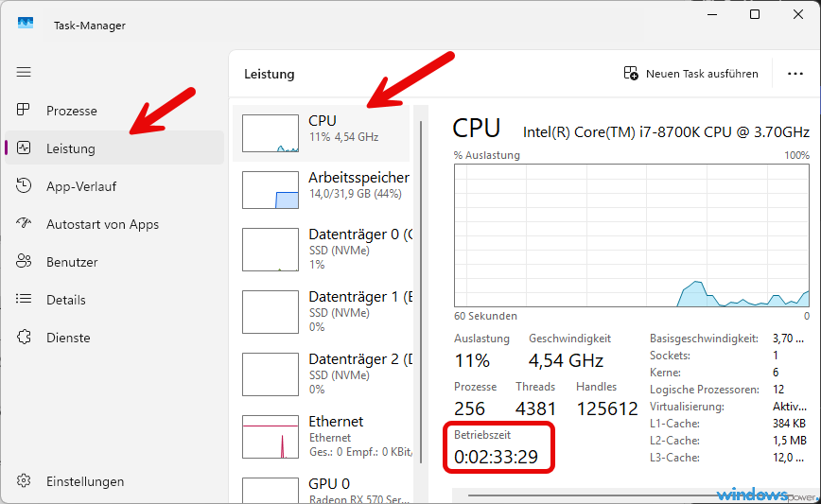Select the Datenträger 1 graph thumbnail
The image size is (821, 504).
pos(271,312)
